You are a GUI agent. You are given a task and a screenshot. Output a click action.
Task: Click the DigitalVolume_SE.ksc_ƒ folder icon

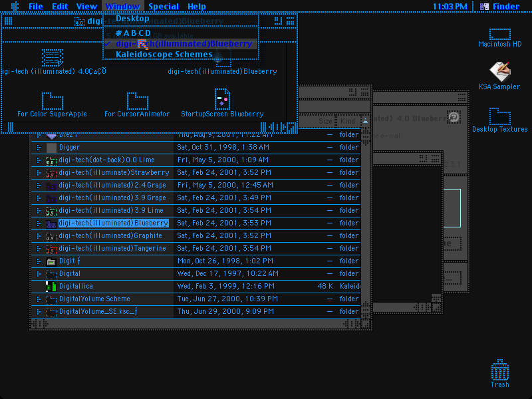click(51, 312)
